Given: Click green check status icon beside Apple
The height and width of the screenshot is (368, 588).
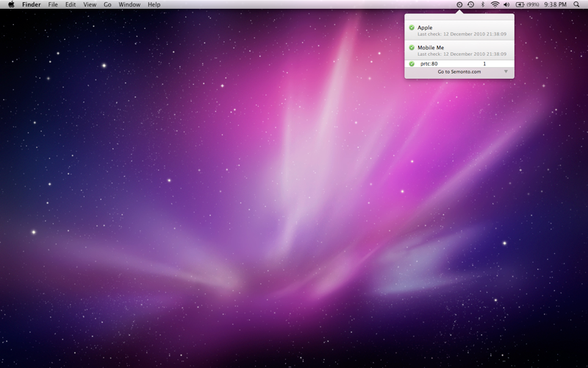Looking at the screenshot, I should [x=412, y=27].
